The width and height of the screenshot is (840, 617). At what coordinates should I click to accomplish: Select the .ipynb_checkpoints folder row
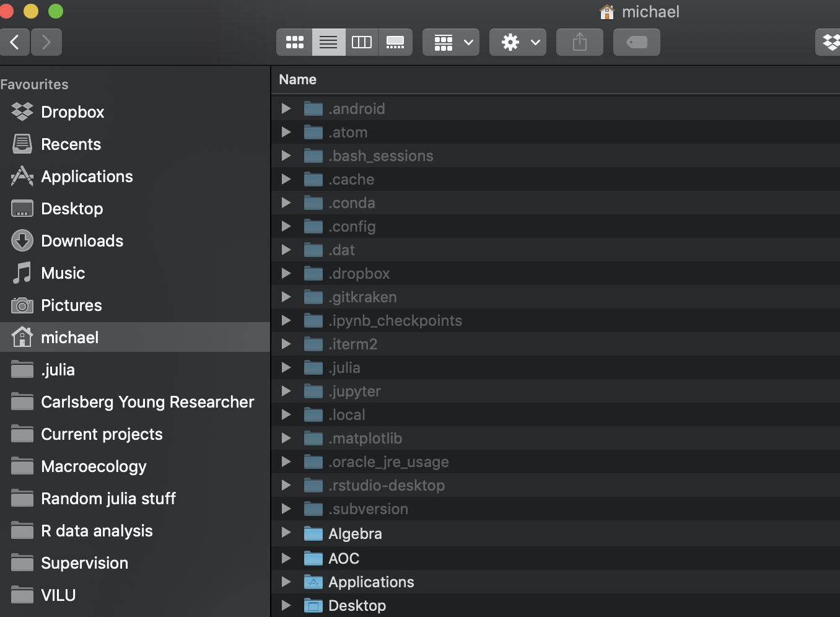tap(556, 320)
